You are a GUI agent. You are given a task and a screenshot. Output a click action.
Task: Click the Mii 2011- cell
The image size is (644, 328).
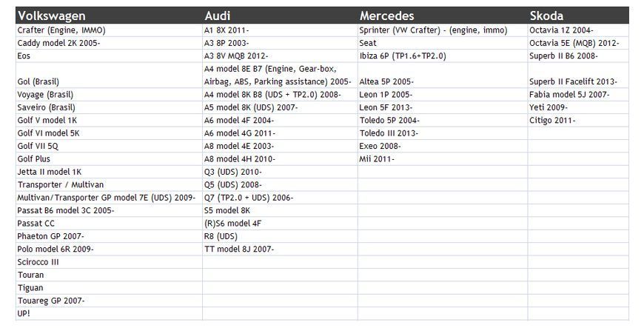point(443,159)
